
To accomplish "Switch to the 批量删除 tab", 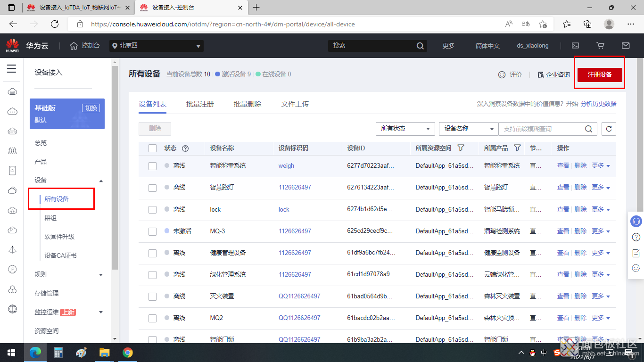I will click(248, 104).
